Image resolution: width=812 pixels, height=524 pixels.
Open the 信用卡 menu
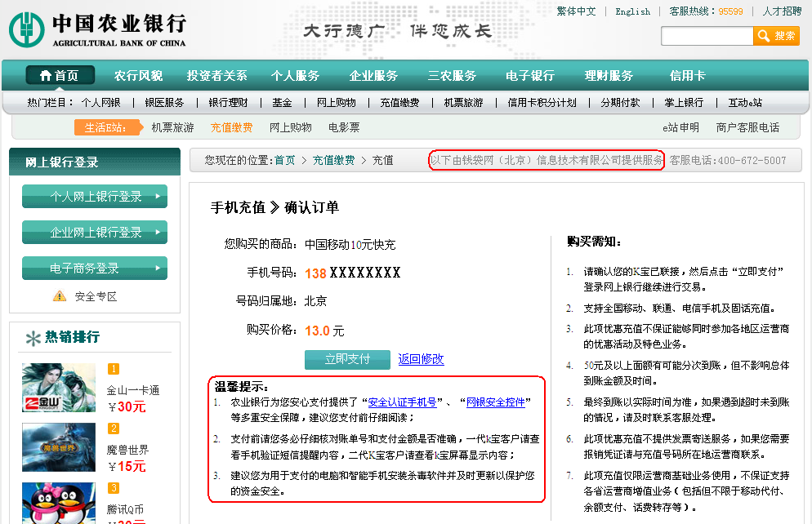point(687,76)
